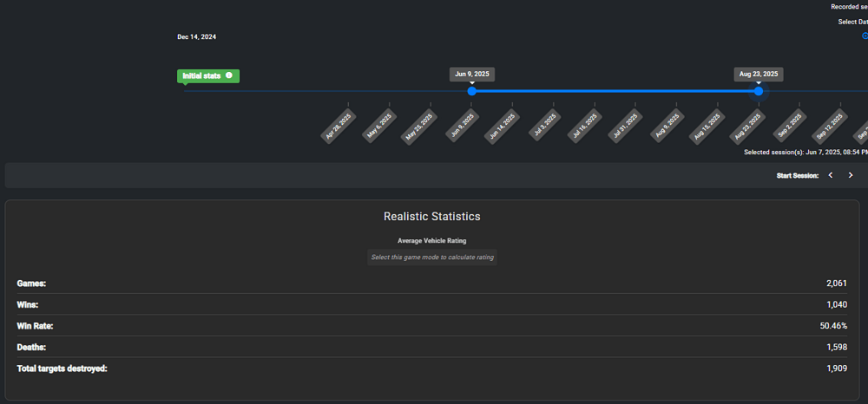
Task: Advance to next start session arrow
Action: click(851, 175)
